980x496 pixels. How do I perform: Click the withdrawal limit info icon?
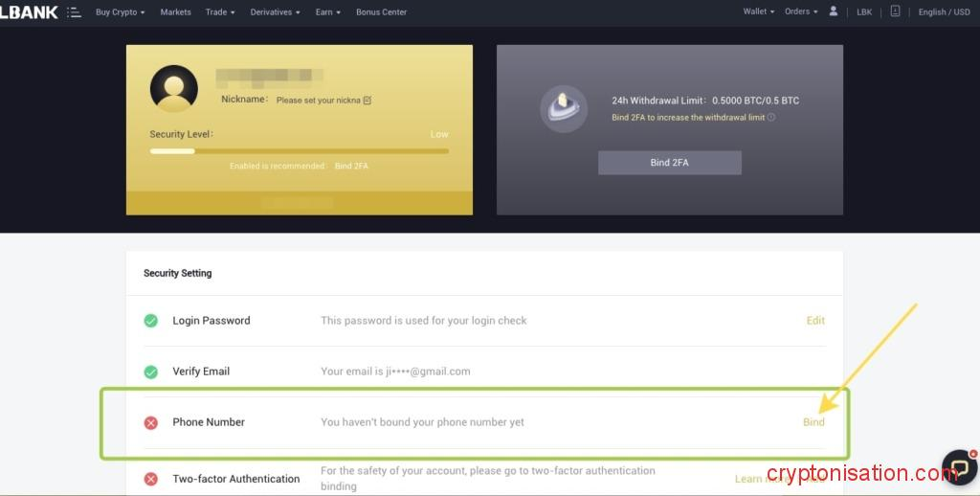click(x=771, y=118)
